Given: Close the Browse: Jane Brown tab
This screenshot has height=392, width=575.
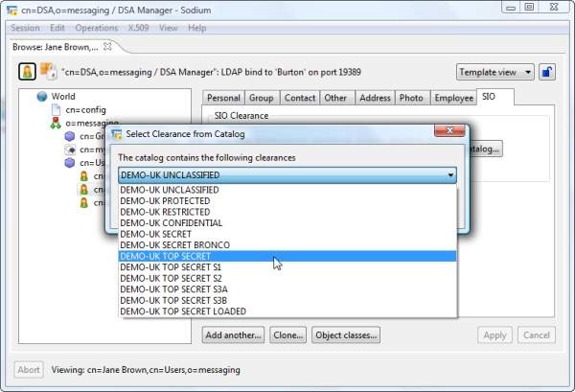Looking at the screenshot, I should coord(107,46).
